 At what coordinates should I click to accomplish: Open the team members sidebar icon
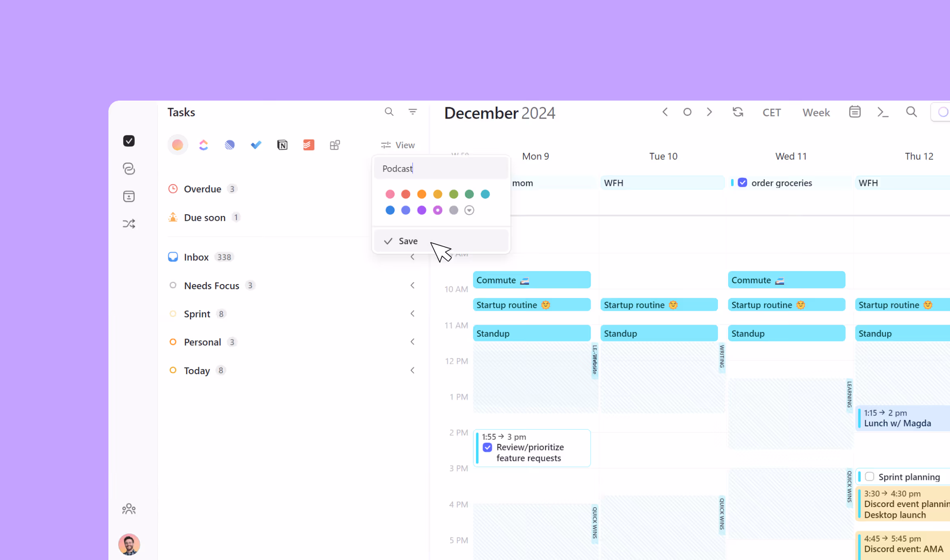129,509
